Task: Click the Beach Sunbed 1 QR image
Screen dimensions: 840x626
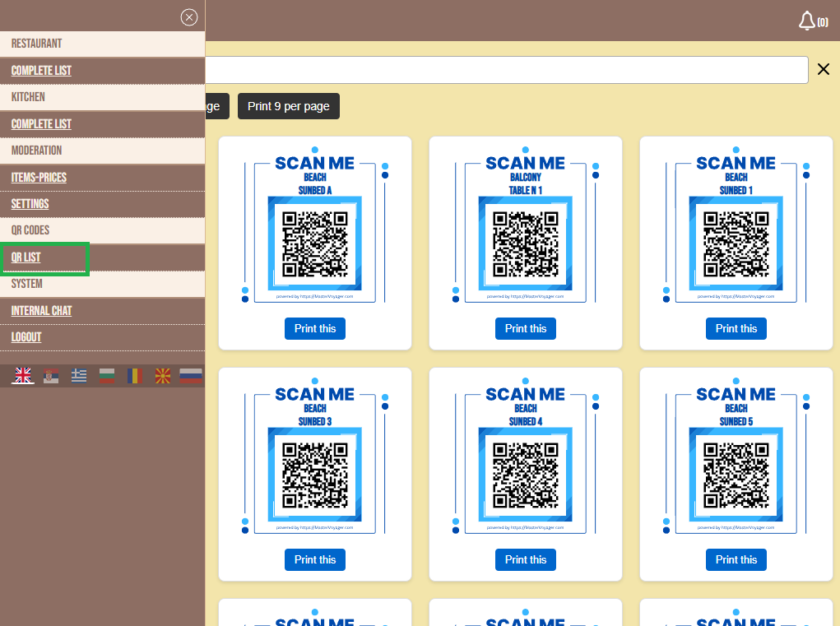Action: pyautogui.click(x=736, y=243)
